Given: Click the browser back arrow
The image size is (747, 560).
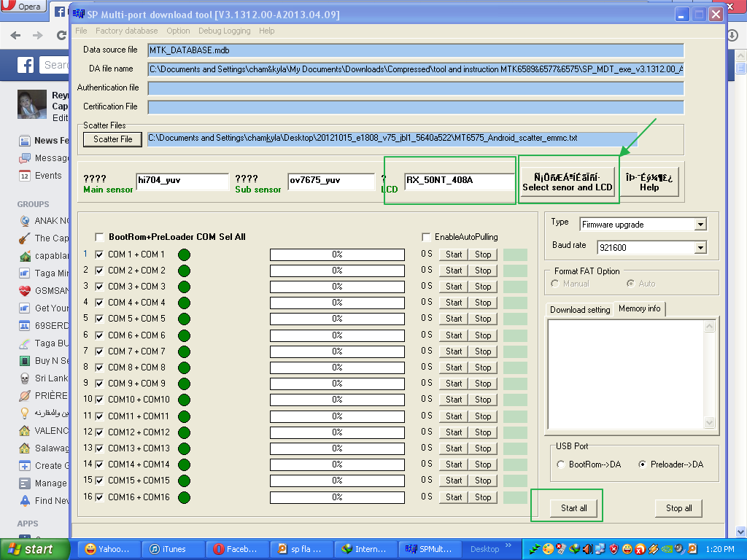Looking at the screenshot, I should (x=16, y=36).
